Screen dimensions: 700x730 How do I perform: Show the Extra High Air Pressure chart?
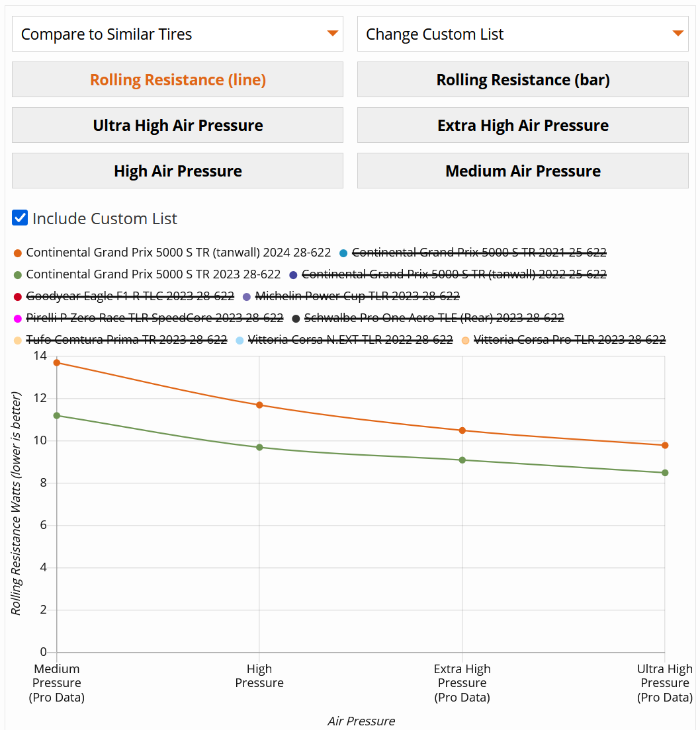[523, 125]
